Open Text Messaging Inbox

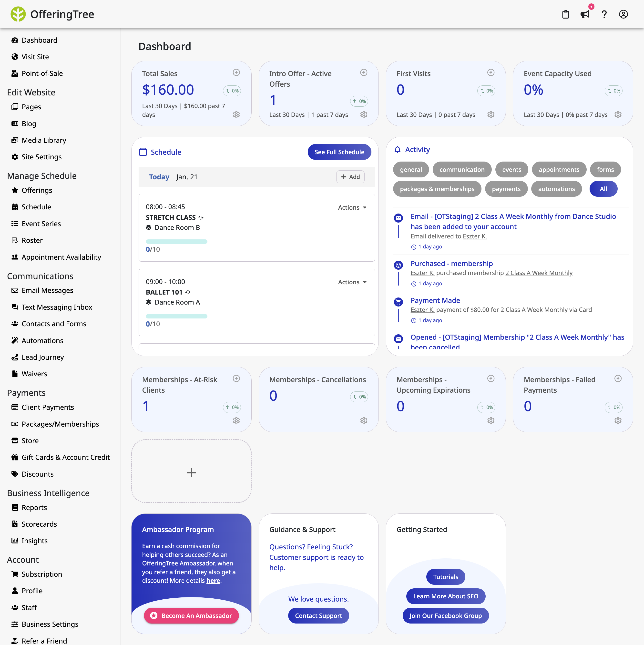pyautogui.click(x=57, y=307)
